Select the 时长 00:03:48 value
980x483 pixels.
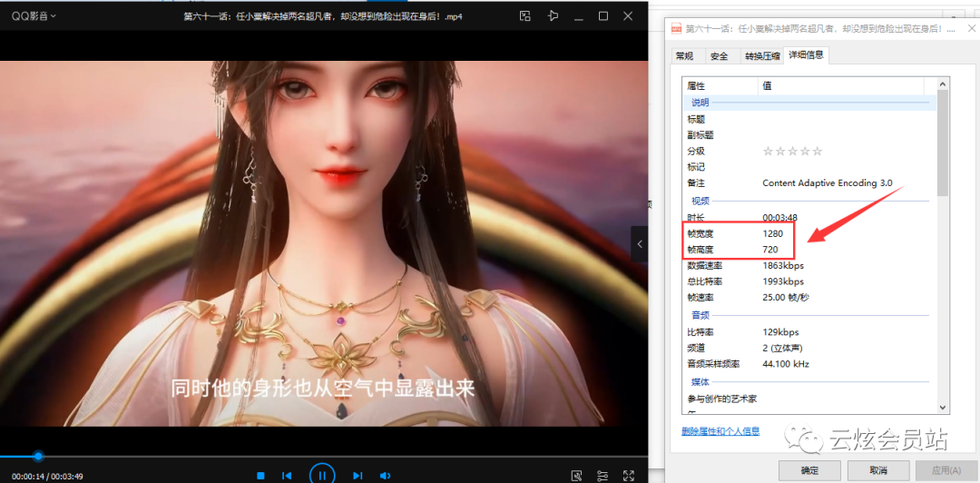780,217
